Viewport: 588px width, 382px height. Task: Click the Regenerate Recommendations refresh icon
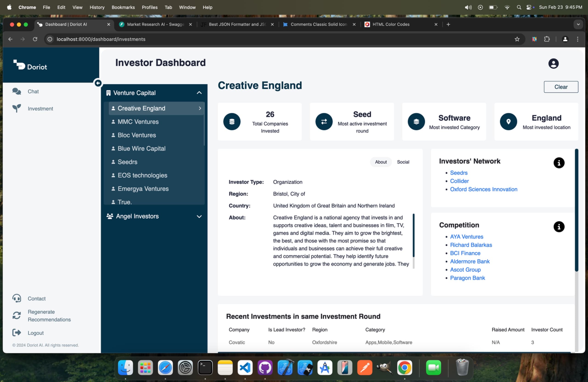pos(17,315)
